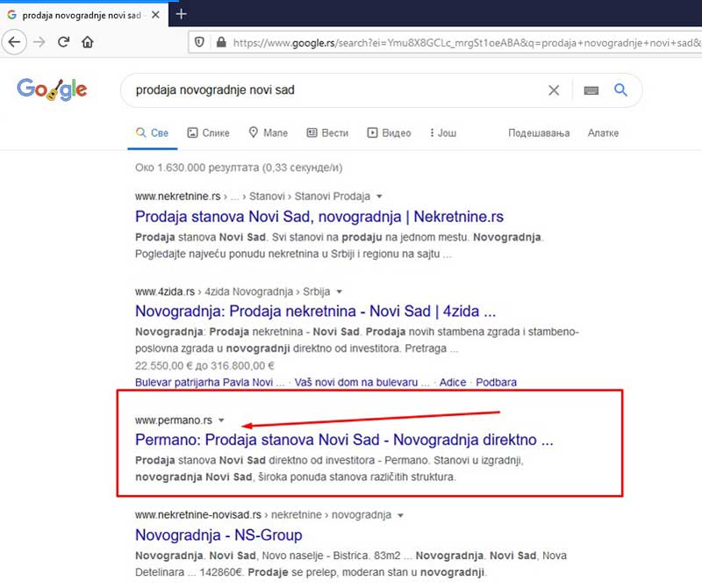Open the tracking protection shield icon
The height and width of the screenshot is (588, 702).
[x=200, y=42]
